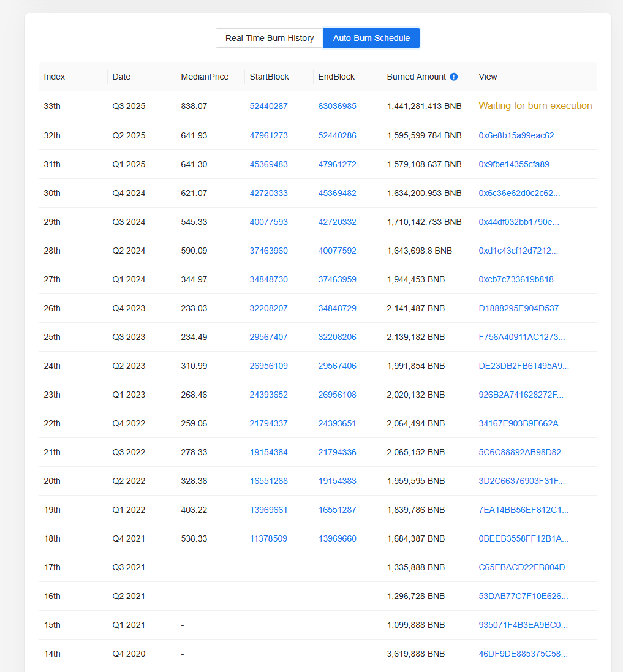
Task: Open transaction 0xcb7c733619b818 for Q1 2024
Action: tap(521, 279)
